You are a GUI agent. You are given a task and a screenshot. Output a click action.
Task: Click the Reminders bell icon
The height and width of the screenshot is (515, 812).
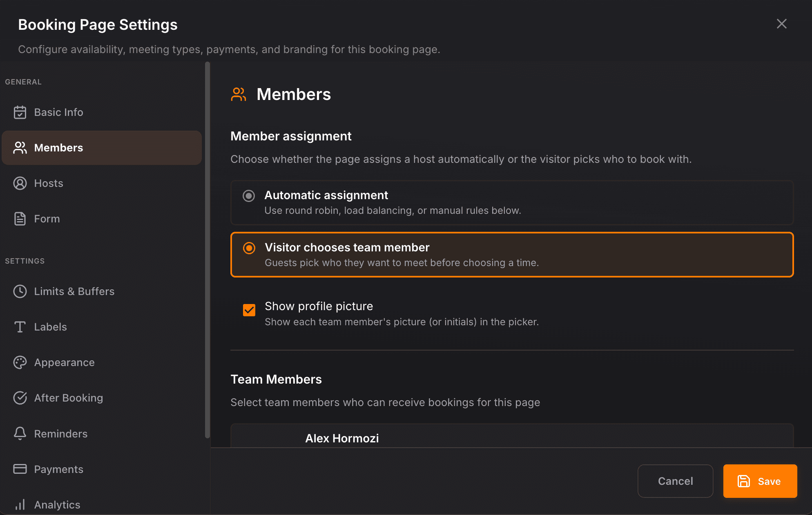tap(20, 433)
